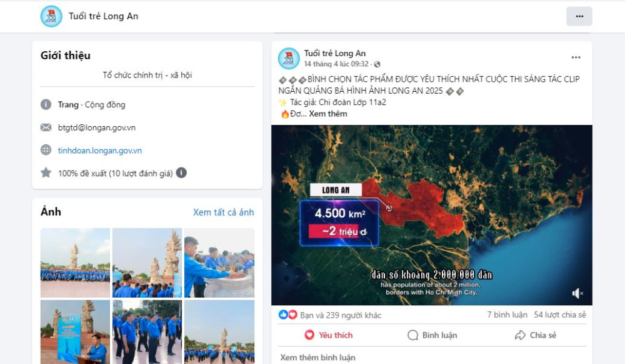
Task: View the 54 lượt chia sẻ list
Action: tap(560, 315)
